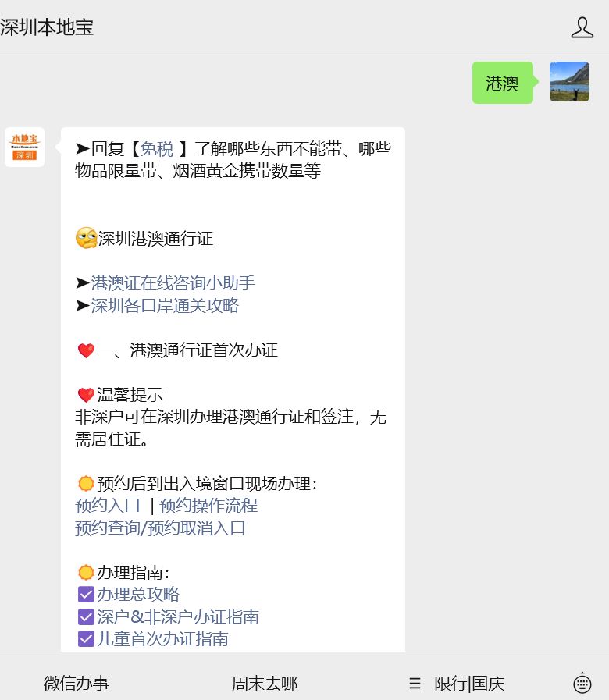Screen dimensions: 609x700
Task: Open 预约查询/预约取消入口 link
Action: pyautogui.click(x=160, y=528)
